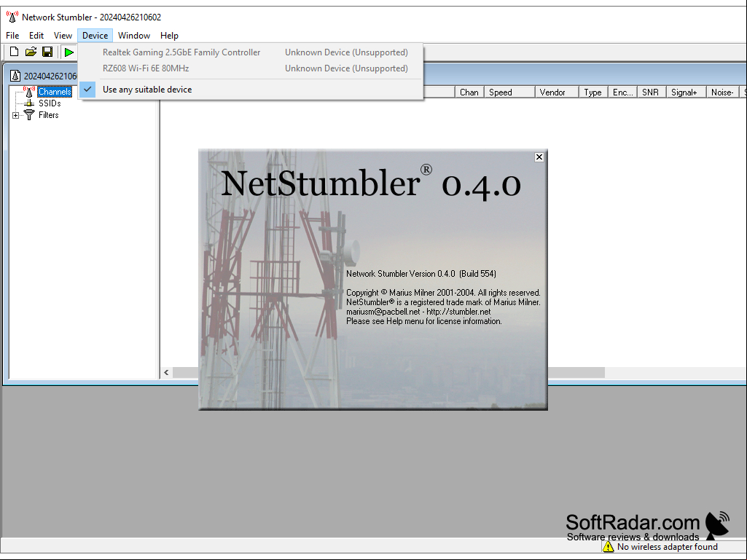The image size is (747, 560).
Task: Open the Edit menu
Action: click(x=36, y=36)
